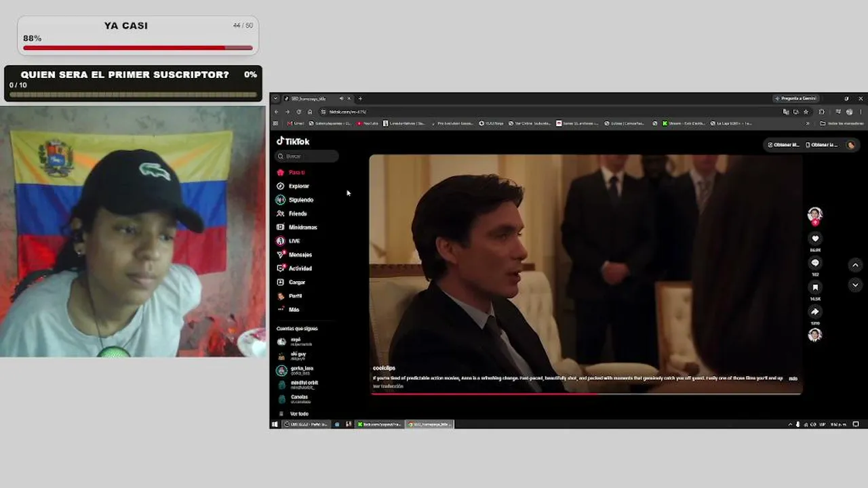Click the YA CASI goal progress bar
868x488 pixels.
tap(138, 47)
